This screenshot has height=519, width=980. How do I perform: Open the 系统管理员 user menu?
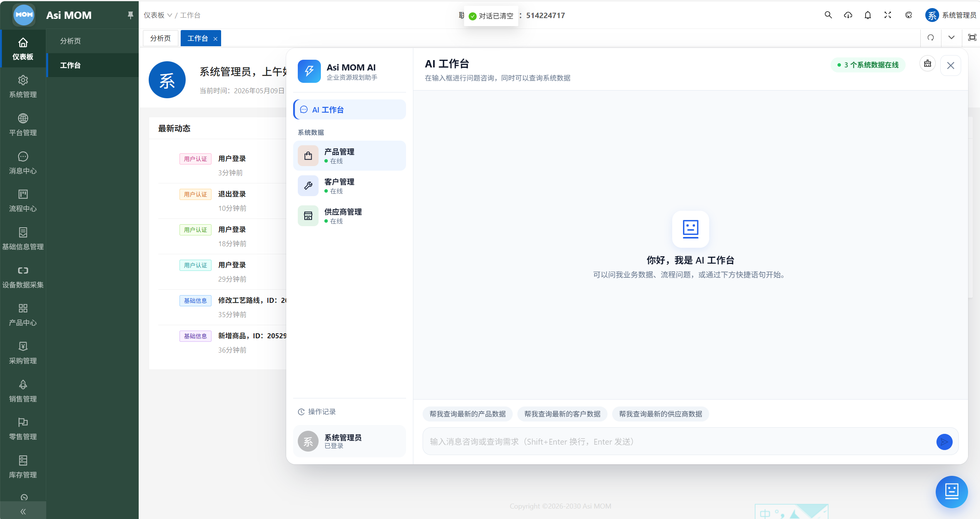click(951, 15)
